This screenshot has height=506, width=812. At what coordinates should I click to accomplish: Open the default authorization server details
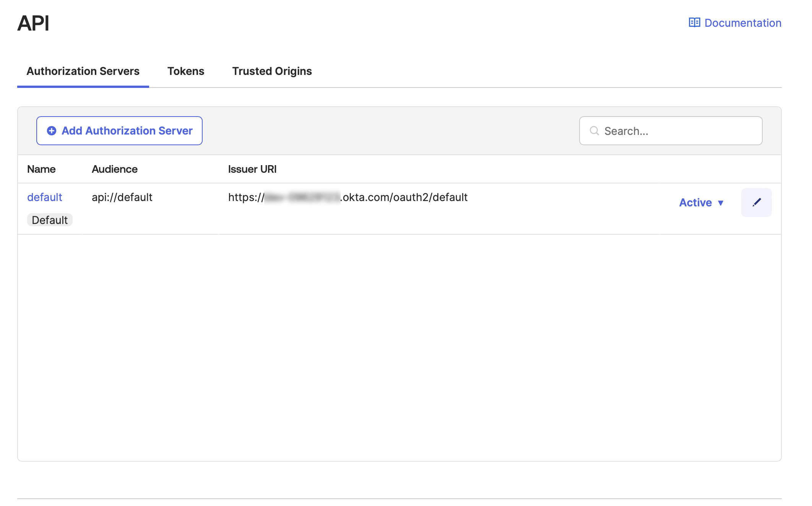(x=45, y=197)
